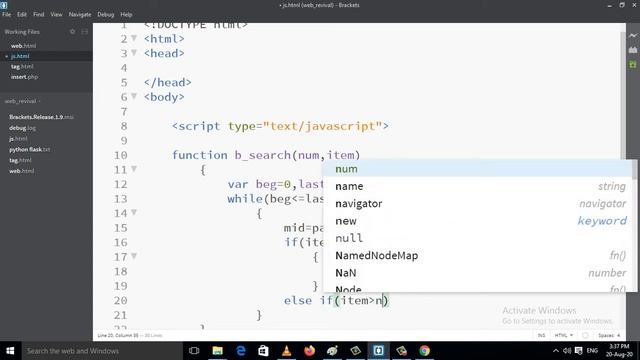Open the Find menu

coord(38,15)
